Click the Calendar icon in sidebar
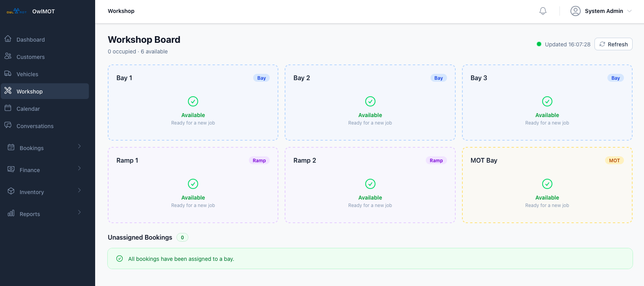Screen dimensions: 644x286 pyautogui.click(x=8, y=108)
